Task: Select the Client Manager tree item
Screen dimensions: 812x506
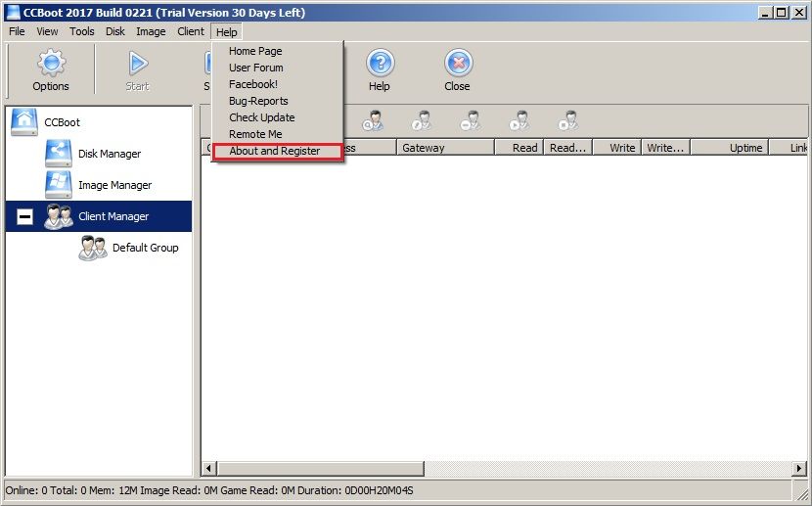Action: click(x=99, y=216)
